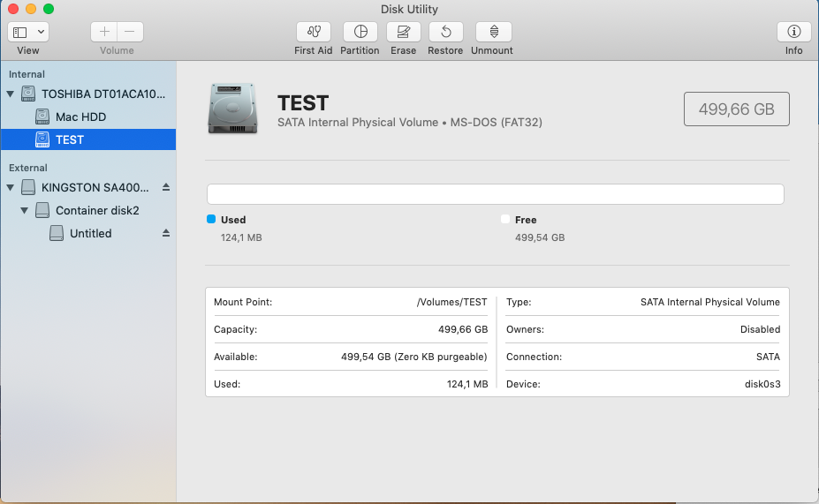Click the MS-DOS (FAT32) subtitle text
This screenshot has height=504, width=819.
pyautogui.click(x=497, y=122)
